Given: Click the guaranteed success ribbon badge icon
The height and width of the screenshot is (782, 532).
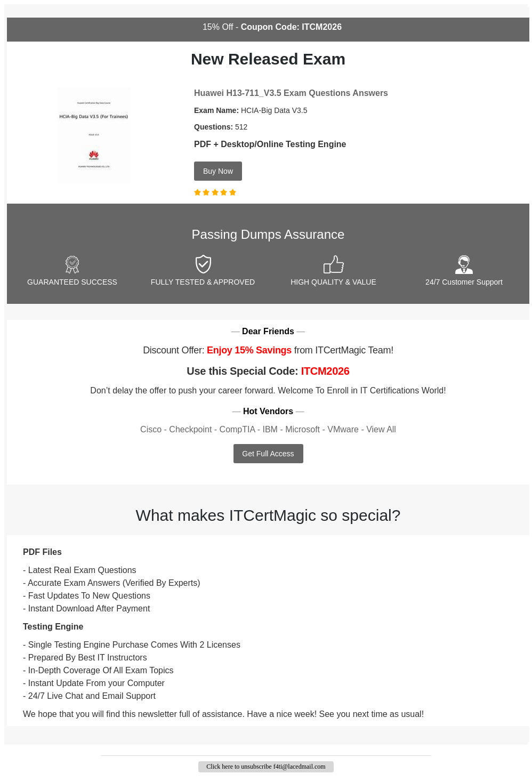Looking at the screenshot, I should point(72,264).
